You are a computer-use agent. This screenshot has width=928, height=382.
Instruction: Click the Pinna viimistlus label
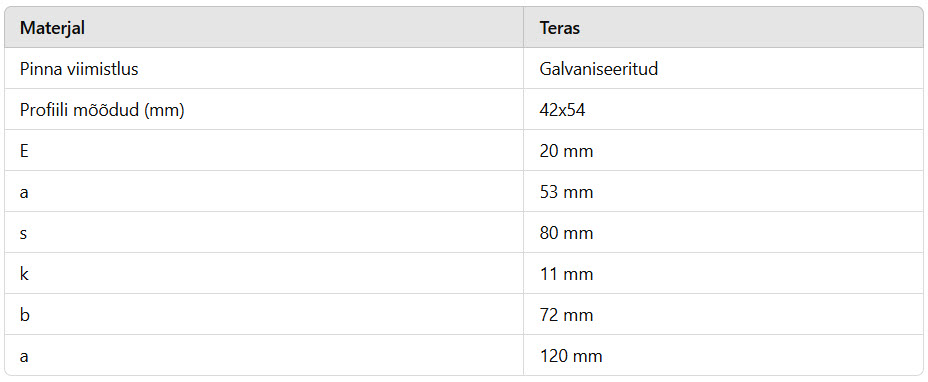pos(79,69)
